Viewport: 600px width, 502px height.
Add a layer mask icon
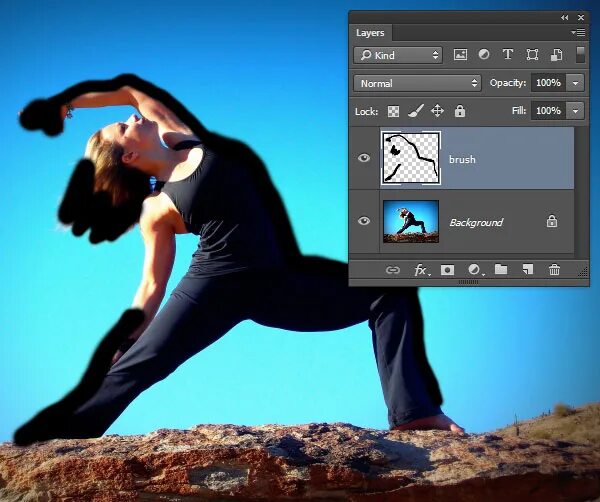(447, 271)
